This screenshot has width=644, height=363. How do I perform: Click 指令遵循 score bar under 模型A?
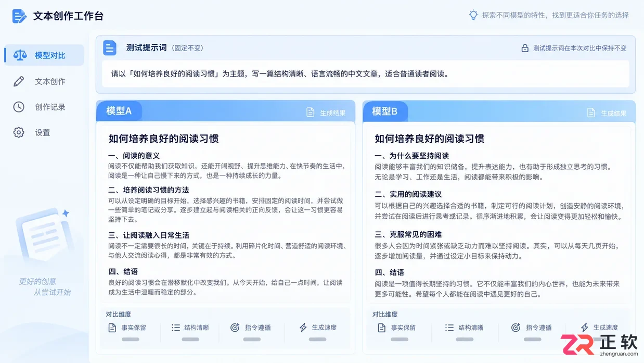click(x=252, y=339)
